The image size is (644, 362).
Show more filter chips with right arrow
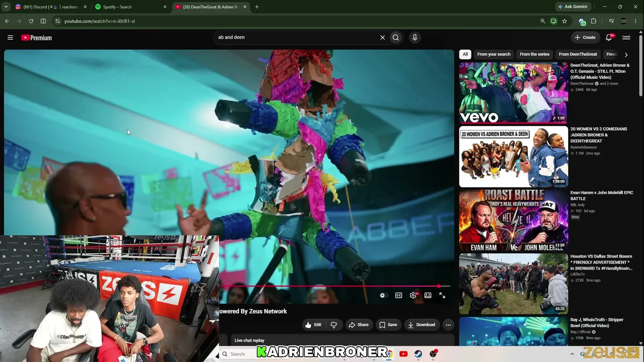(626, 54)
